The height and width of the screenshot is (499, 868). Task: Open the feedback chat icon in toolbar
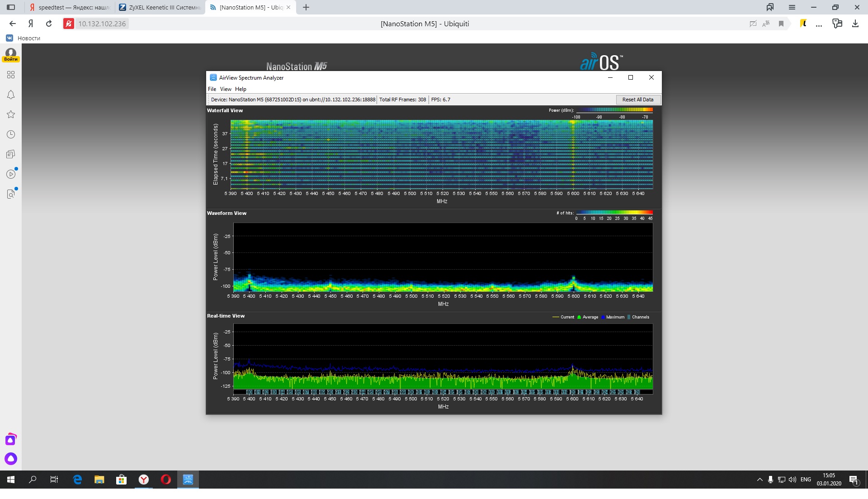pyautogui.click(x=837, y=24)
